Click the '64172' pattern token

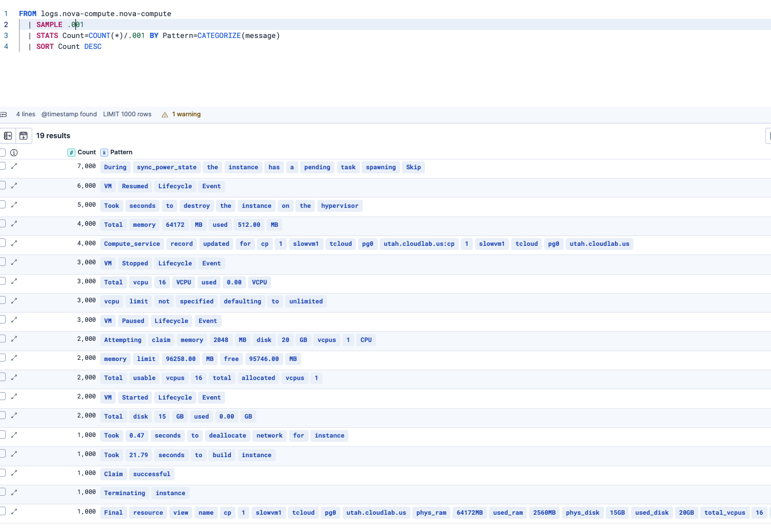pos(175,225)
